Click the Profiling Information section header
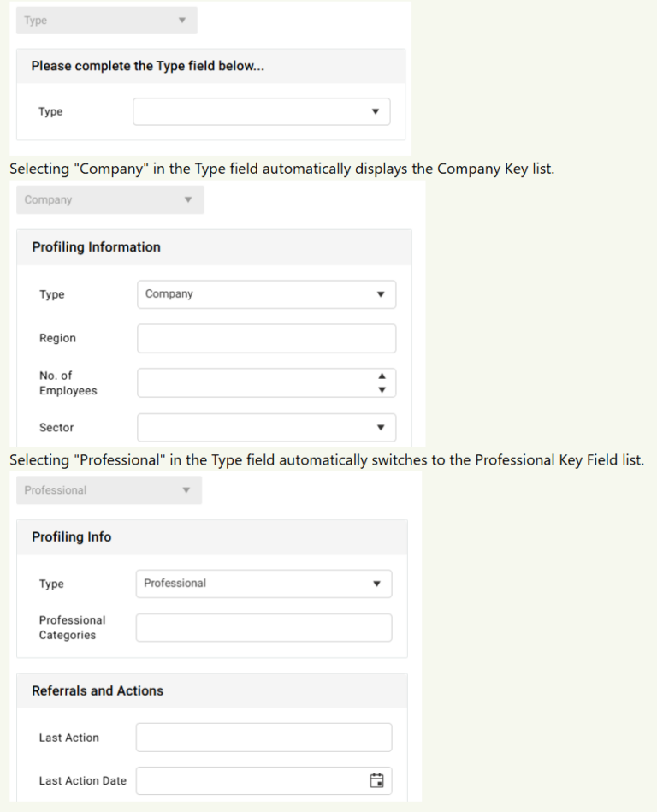 point(95,246)
